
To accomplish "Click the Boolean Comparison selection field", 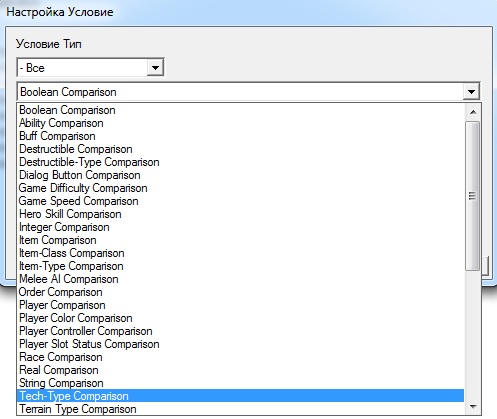I will click(248, 92).
